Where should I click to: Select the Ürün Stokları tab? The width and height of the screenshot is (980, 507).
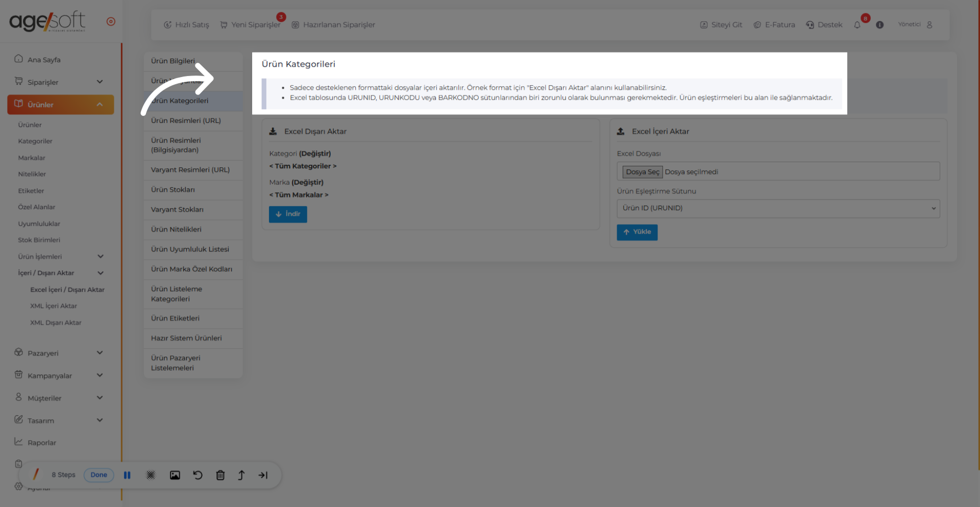click(x=193, y=189)
